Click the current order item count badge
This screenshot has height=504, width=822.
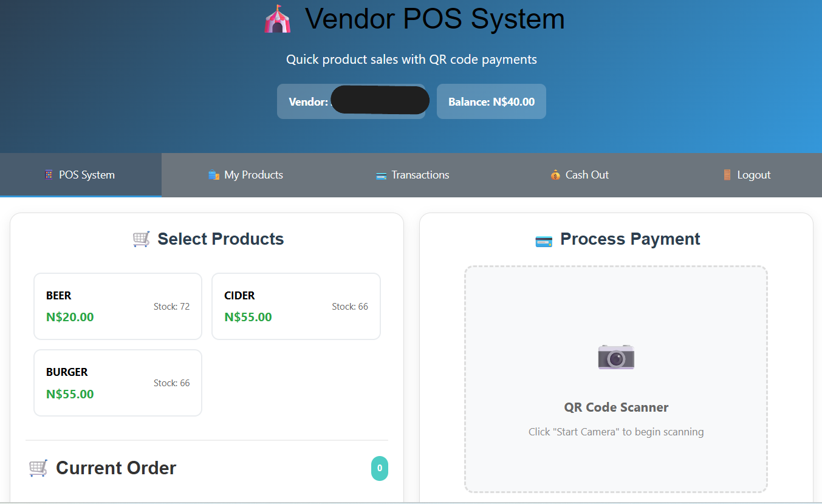click(x=380, y=468)
